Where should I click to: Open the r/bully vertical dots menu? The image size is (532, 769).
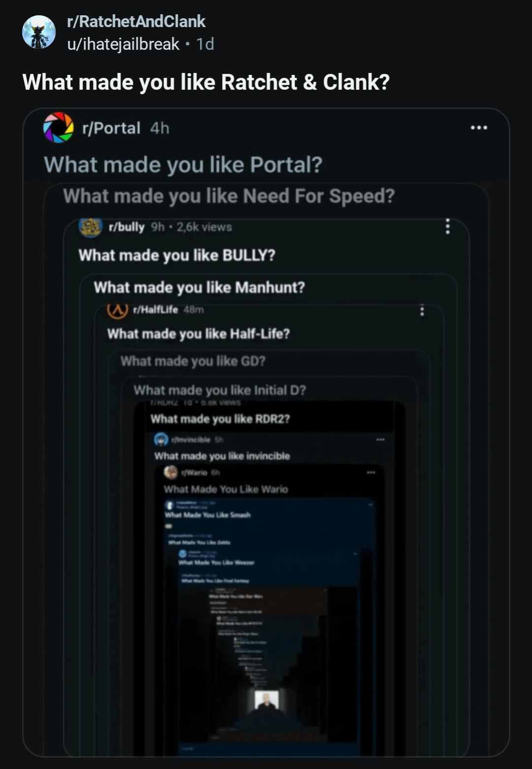447,226
